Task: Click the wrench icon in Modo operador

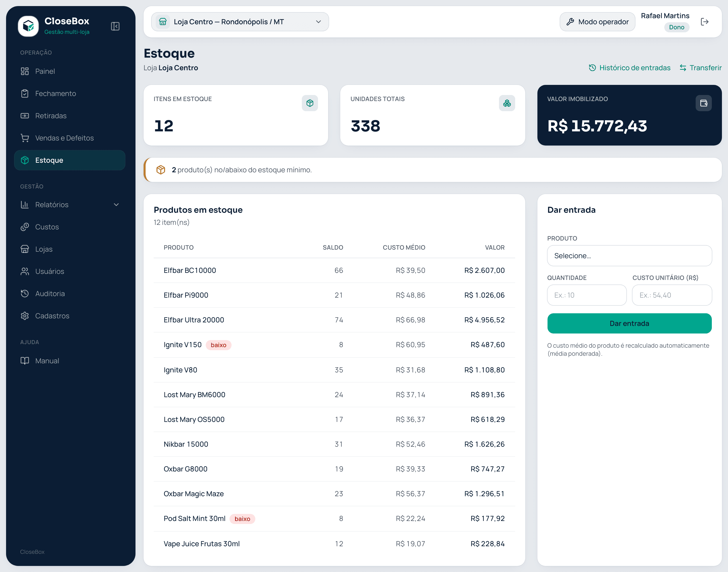Action: coord(570,22)
